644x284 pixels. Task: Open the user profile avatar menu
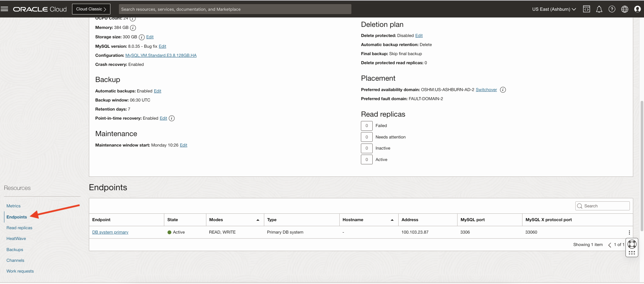coord(637,9)
